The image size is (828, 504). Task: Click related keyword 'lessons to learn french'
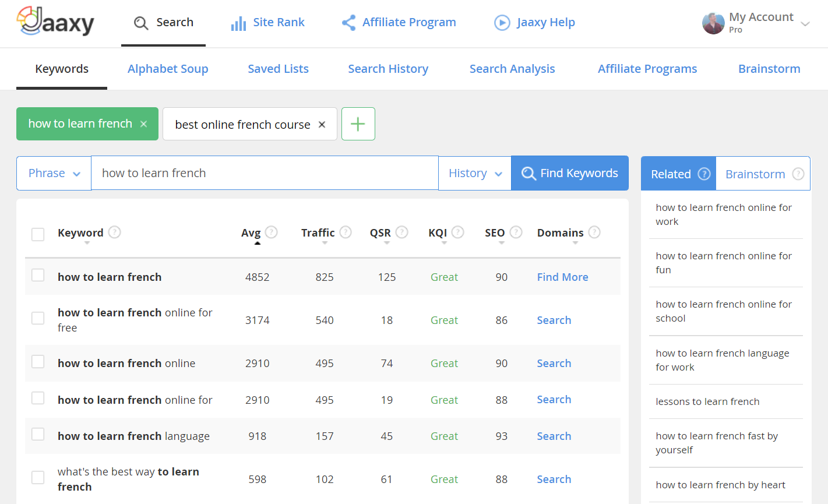click(707, 401)
